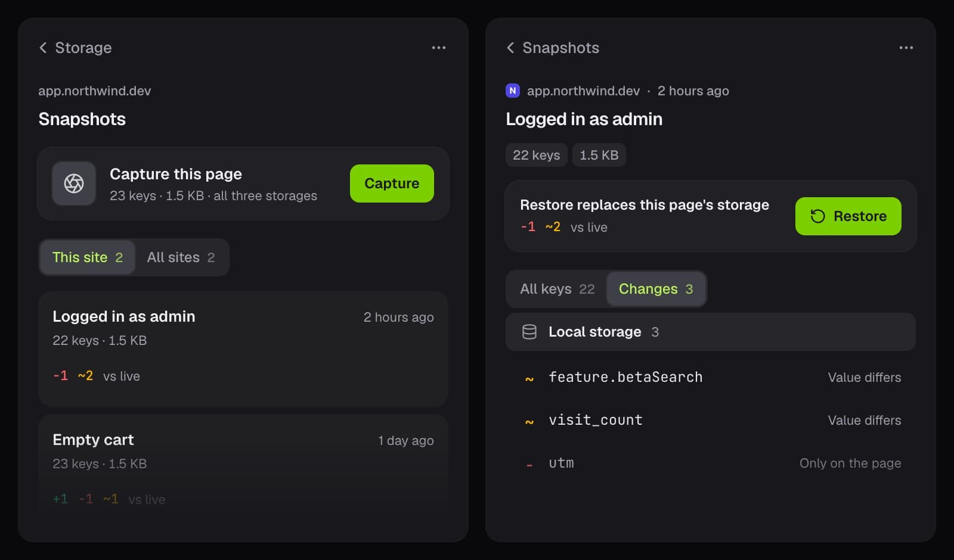Open the more options menu in Snapshots panel
954x560 pixels.
pos(906,48)
